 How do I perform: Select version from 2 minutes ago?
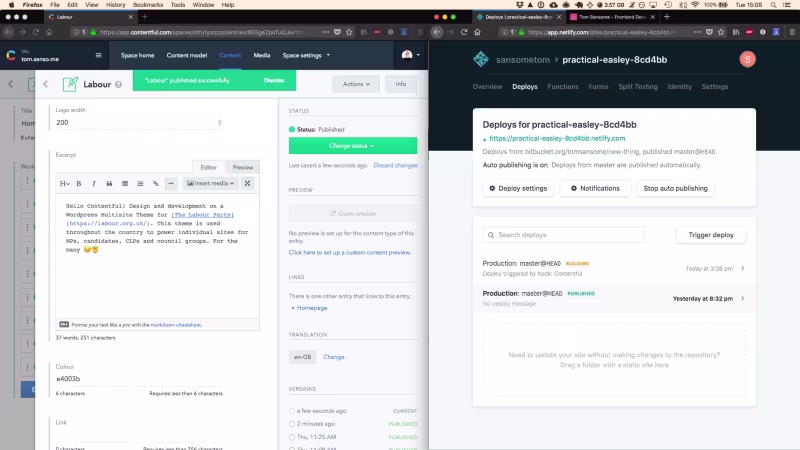click(292, 424)
